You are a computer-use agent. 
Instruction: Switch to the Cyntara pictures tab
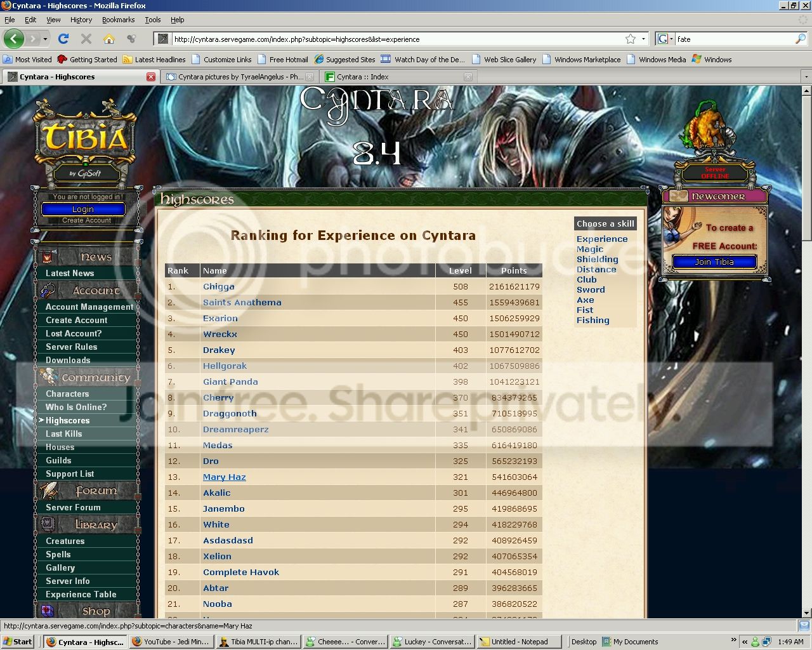tap(240, 77)
